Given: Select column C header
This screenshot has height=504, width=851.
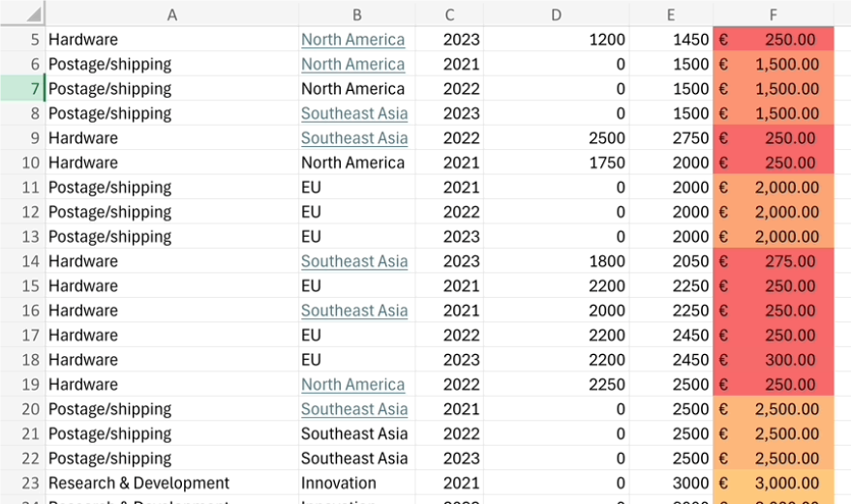Looking at the screenshot, I should (449, 15).
